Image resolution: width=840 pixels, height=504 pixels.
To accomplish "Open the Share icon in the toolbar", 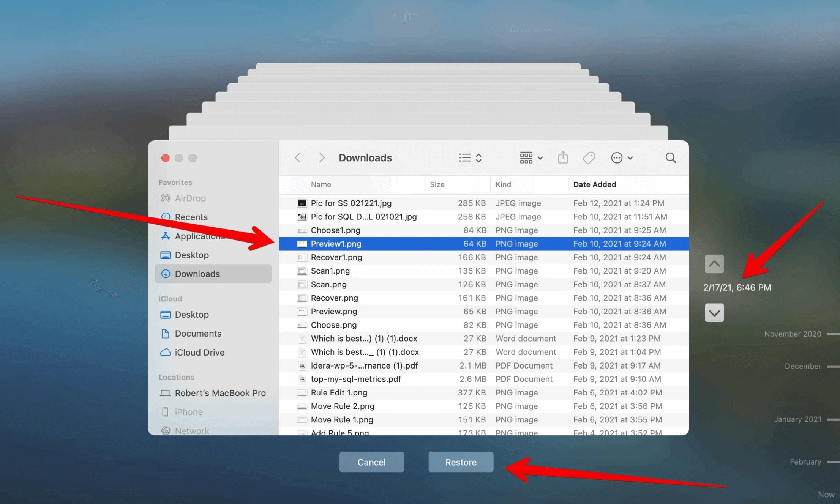I will coord(563,157).
